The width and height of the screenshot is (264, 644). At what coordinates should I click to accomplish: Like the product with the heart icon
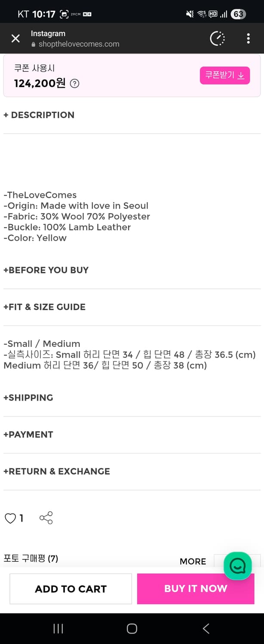tap(11, 518)
